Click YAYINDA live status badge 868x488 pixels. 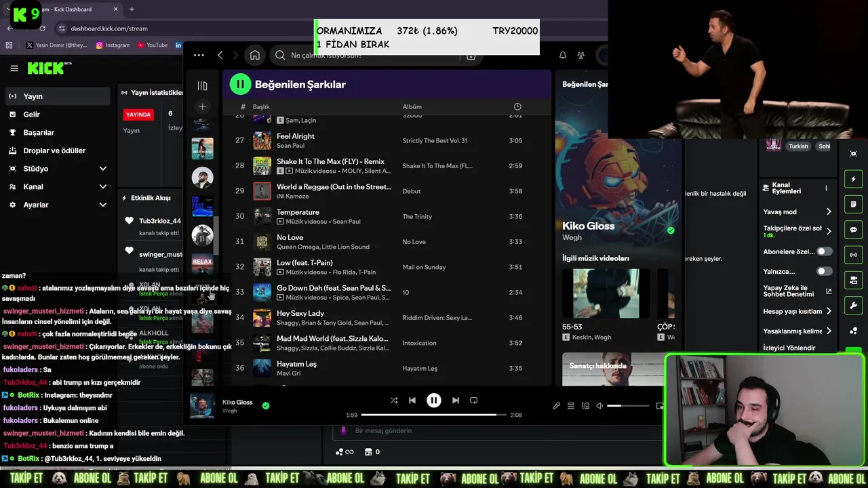coord(138,115)
